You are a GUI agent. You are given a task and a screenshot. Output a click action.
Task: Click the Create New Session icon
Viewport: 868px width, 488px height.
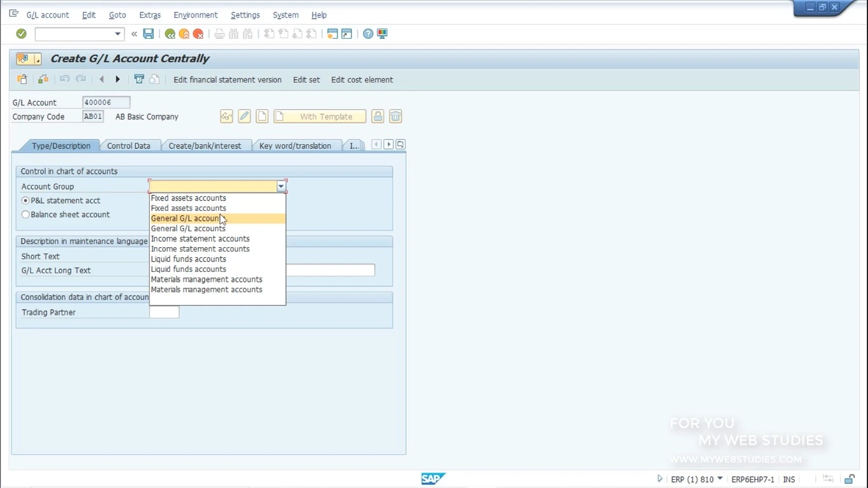pyautogui.click(x=332, y=34)
